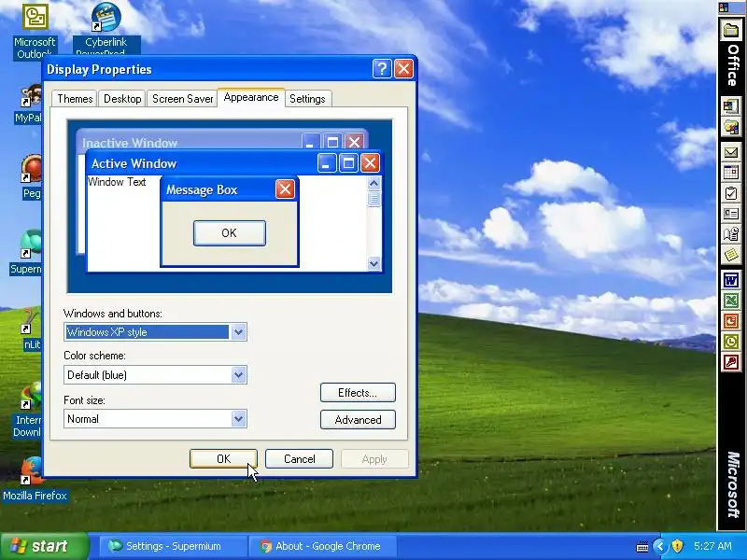
Task: Click the preview scrollbar thumb
Action: [374, 199]
